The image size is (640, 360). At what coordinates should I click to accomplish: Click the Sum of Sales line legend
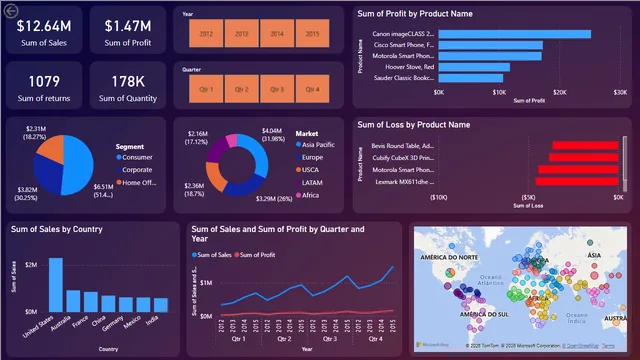point(211,255)
